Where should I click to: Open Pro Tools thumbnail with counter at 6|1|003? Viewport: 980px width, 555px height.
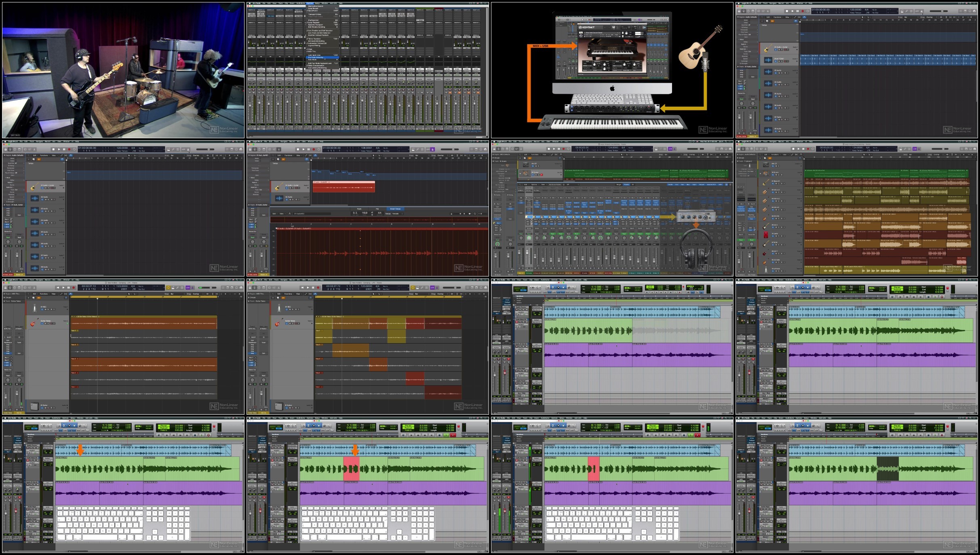(x=612, y=485)
